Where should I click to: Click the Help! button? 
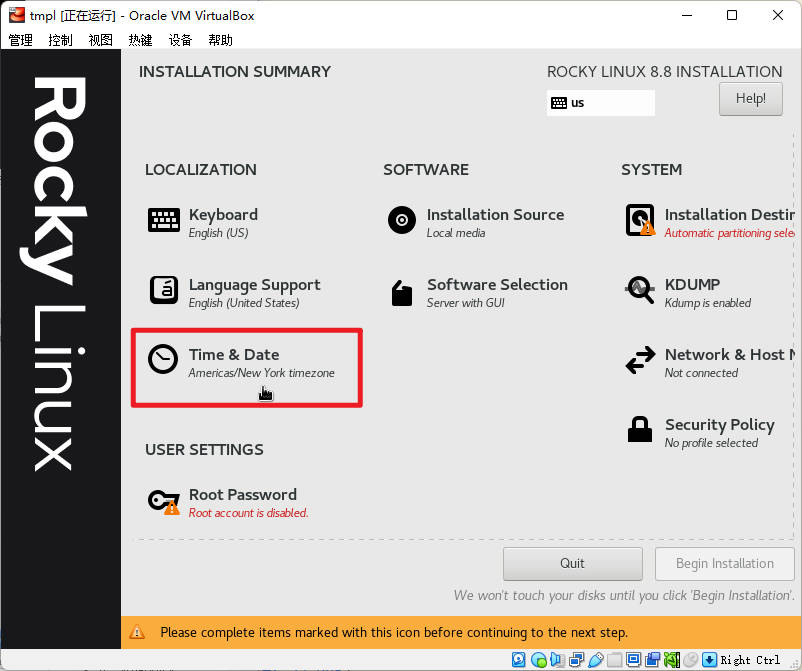click(x=750, y=99)
